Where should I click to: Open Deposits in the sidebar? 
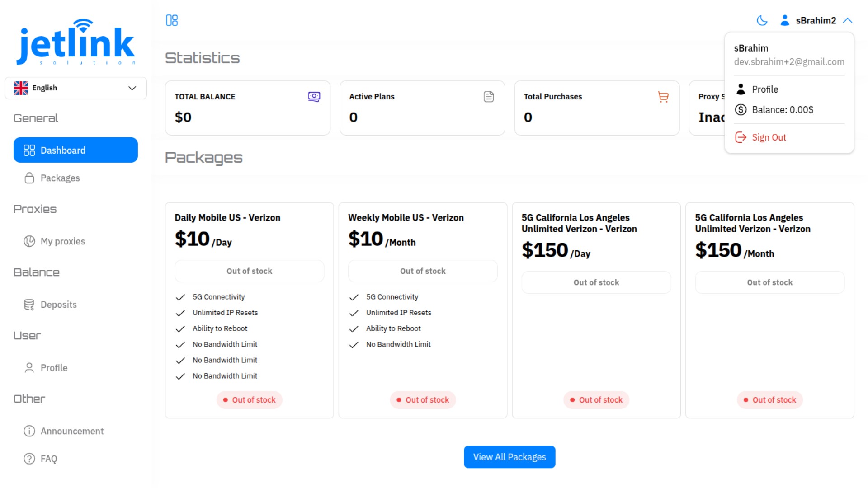[59, 305]
